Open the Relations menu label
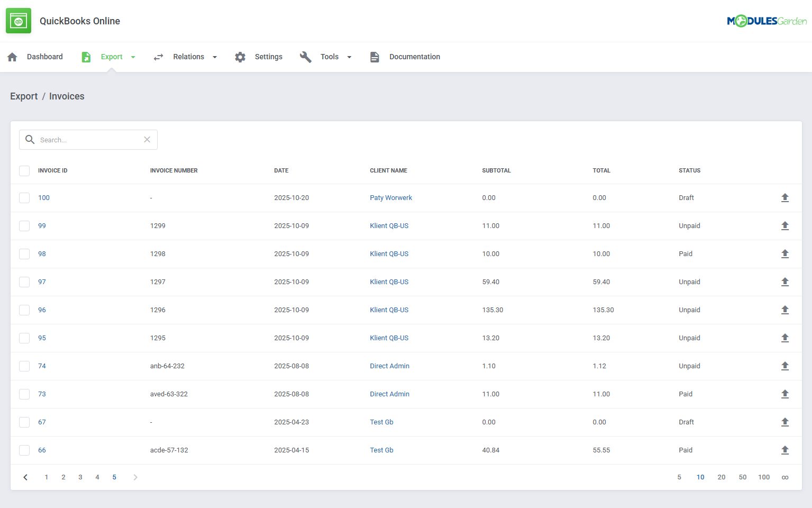 [188, 57]
